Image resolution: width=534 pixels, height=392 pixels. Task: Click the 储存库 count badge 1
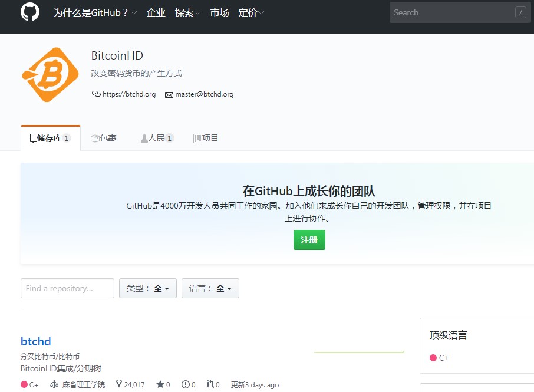click(67, 138)
